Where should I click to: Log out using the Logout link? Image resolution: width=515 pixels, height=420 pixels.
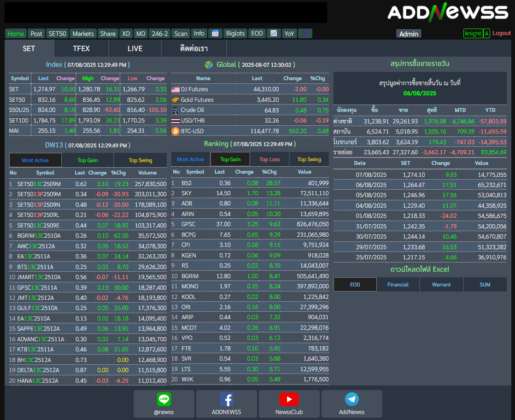pos(502,33)
